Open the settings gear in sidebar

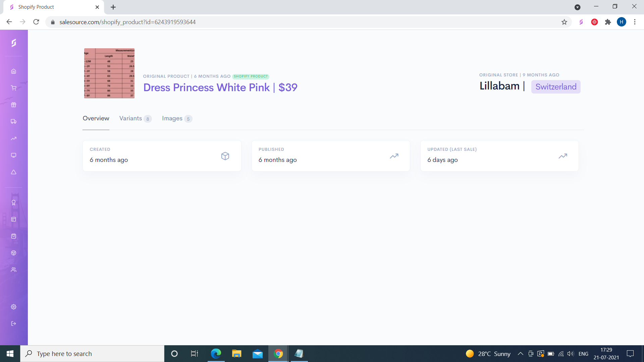pyautogui.click(x=13, y=307)
